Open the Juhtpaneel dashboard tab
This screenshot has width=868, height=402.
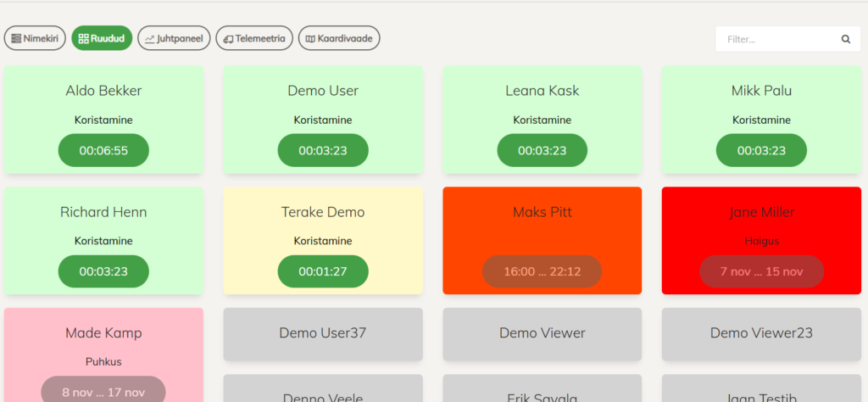point(174,38)
